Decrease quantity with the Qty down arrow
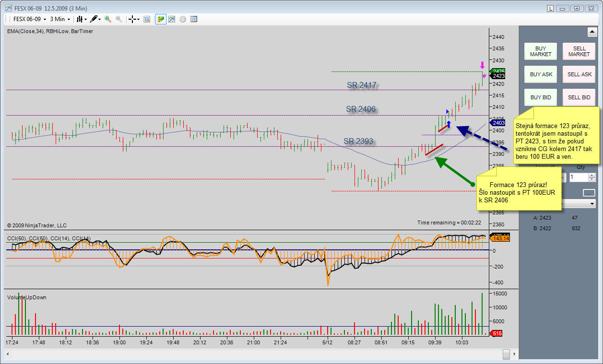 point(592,180)
